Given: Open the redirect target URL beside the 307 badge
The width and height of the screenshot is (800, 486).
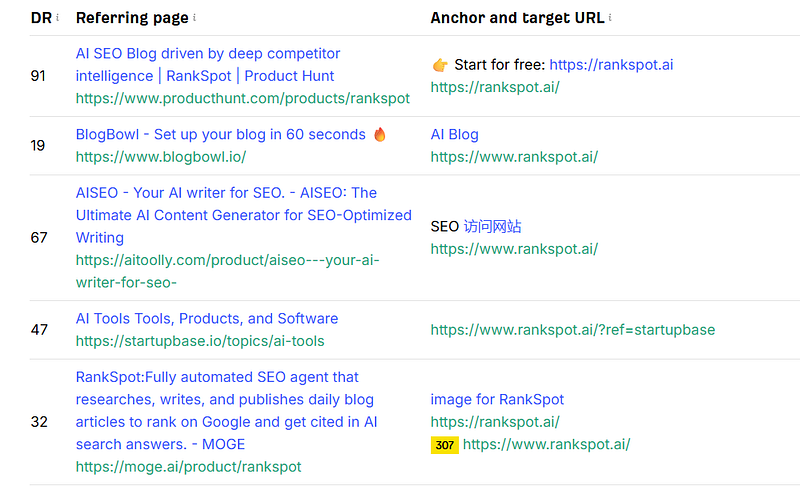Looking at the screenshot, I should point(546,444).
